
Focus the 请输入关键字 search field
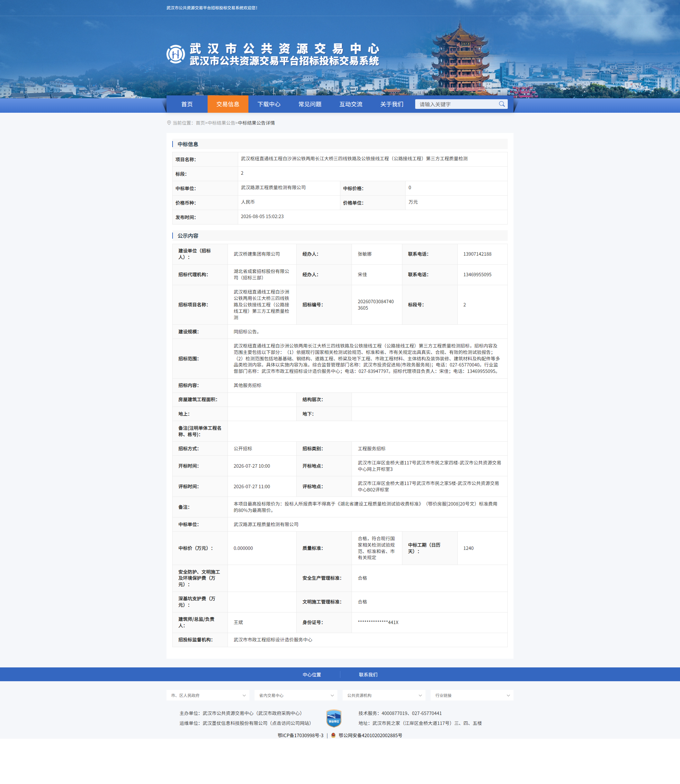(457, 104)
